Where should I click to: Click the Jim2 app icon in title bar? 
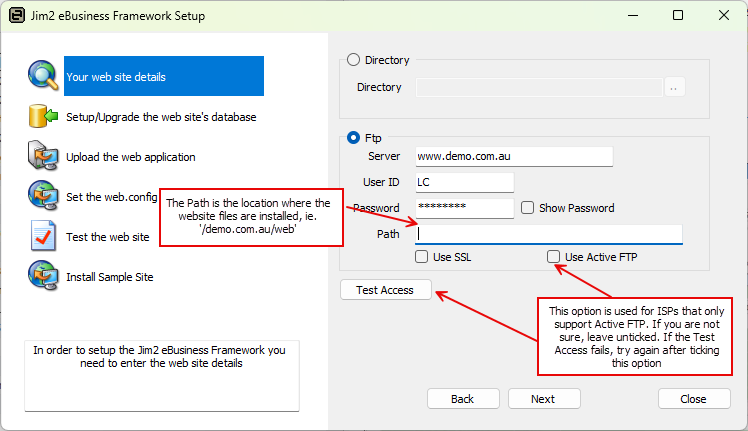[17, 16]
